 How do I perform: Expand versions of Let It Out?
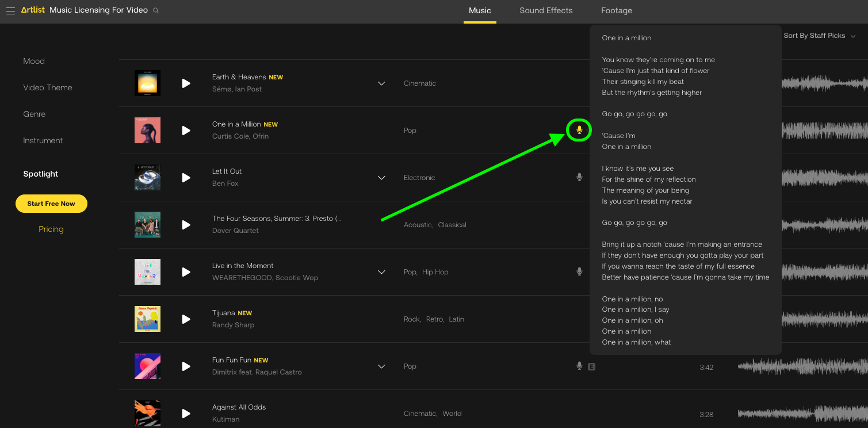381,178
